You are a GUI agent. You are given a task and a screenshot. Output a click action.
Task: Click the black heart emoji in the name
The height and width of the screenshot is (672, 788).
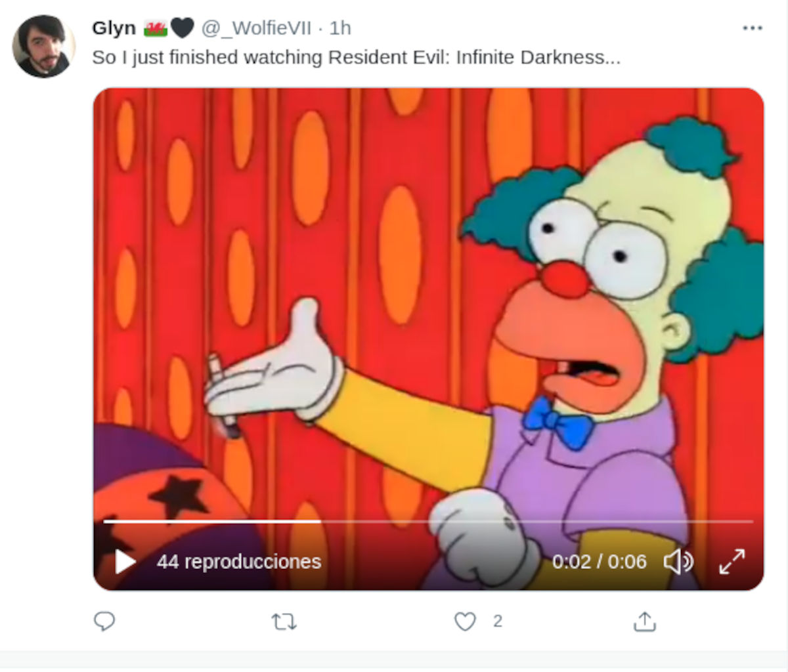(x=182, y=28)
